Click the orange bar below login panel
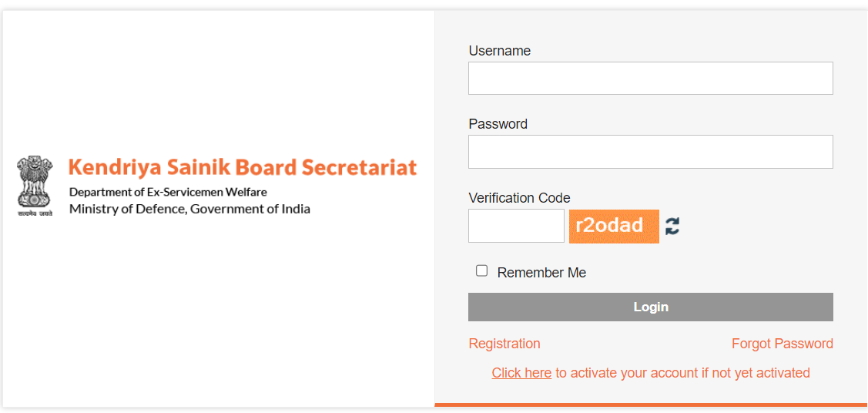The image size is (868, 413). point(651,405)
